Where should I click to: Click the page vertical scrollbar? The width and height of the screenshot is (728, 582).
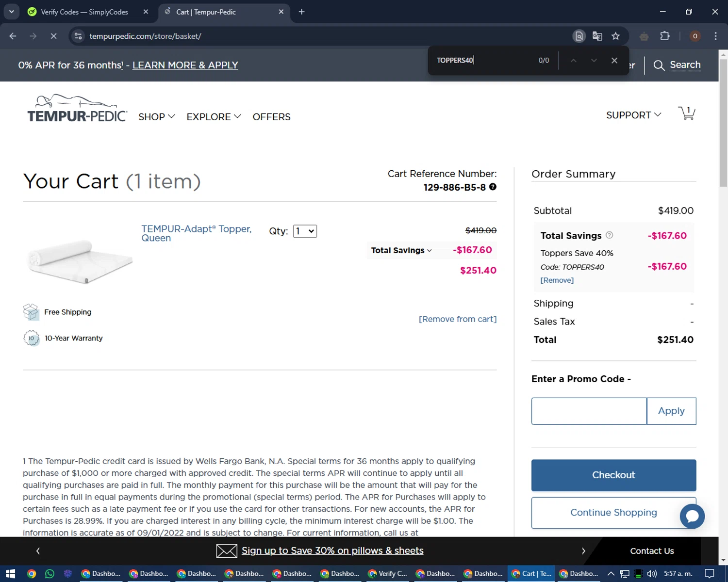coord(723,124)
